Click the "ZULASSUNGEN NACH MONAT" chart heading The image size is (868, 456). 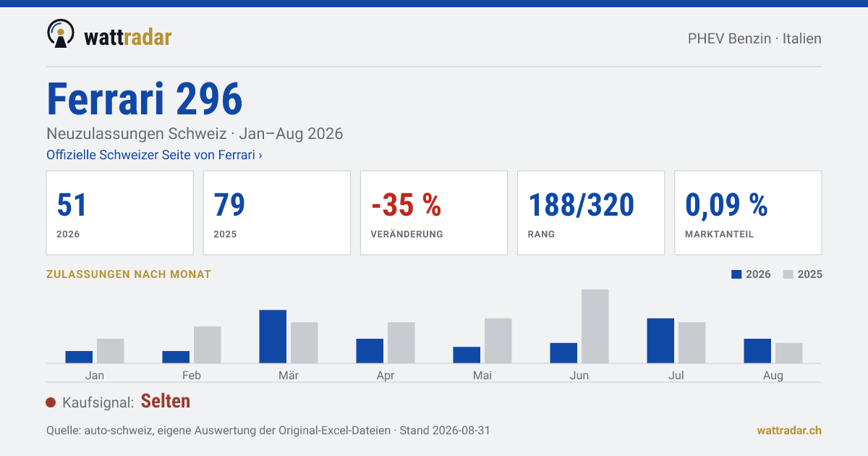coord(129,274)
